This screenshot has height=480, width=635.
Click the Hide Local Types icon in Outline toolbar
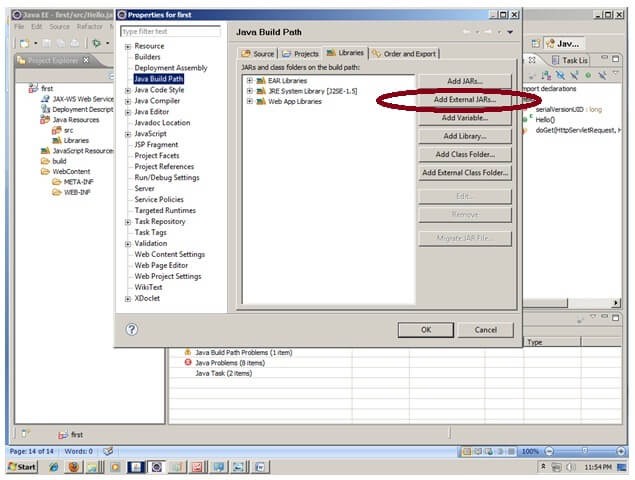[x=602, y=75]
